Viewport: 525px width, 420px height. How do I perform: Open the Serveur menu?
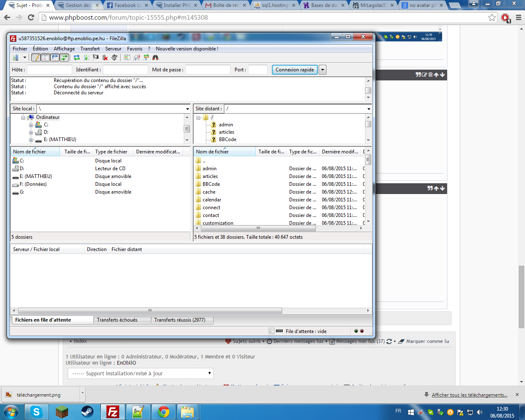(113, 49)
